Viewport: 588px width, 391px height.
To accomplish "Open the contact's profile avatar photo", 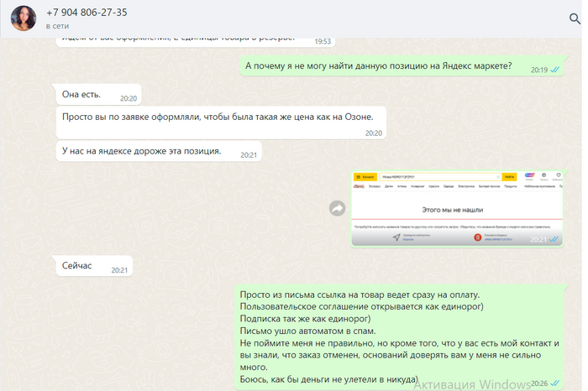I will pos(22,18).
